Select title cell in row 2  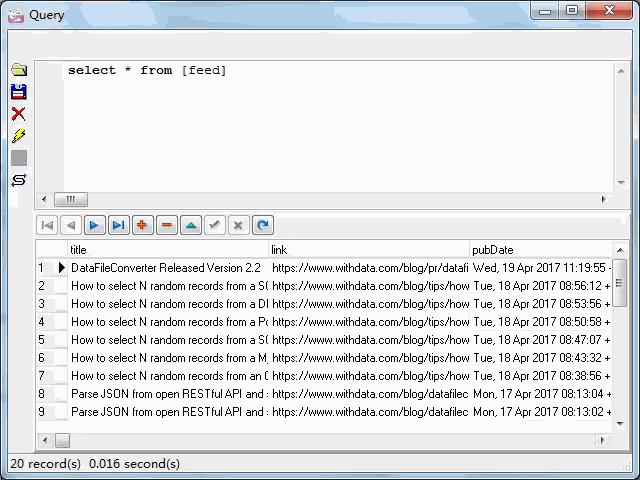pyautogui.click(x=168, y=286)
